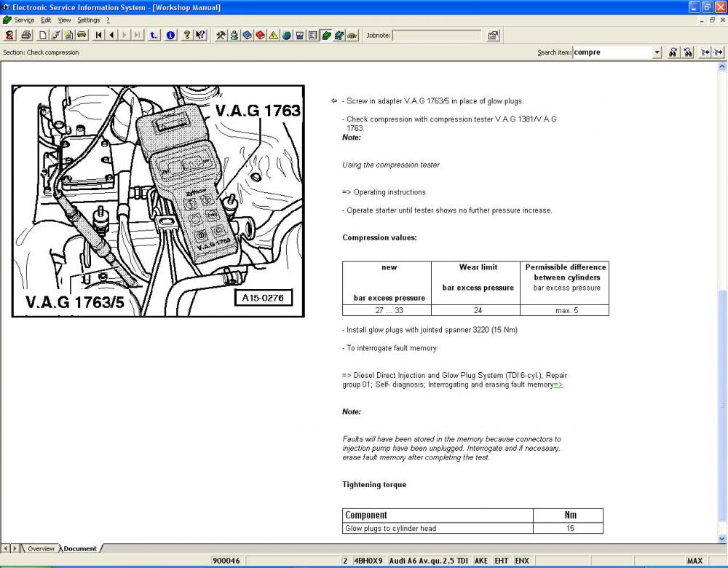The image size is (728, 568).
Task: Click the vertical scrollbar down arrow
Action: [x=722, y=538]
